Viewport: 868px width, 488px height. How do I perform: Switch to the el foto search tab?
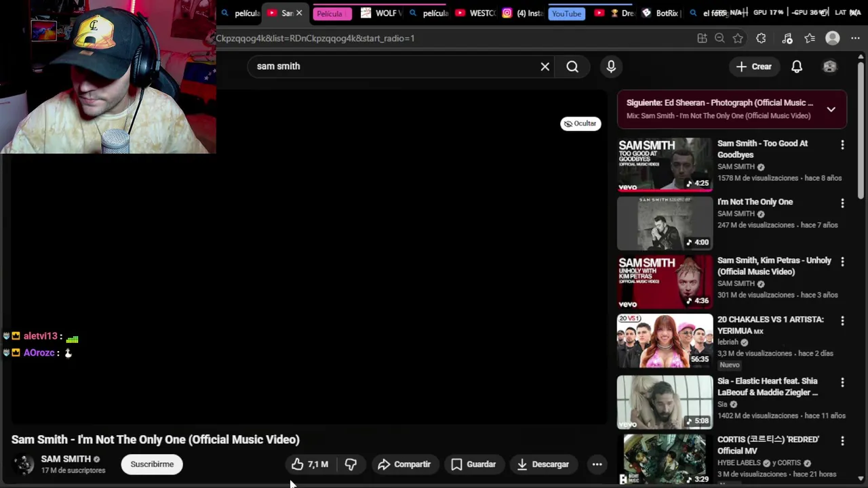tap(708, 13)
